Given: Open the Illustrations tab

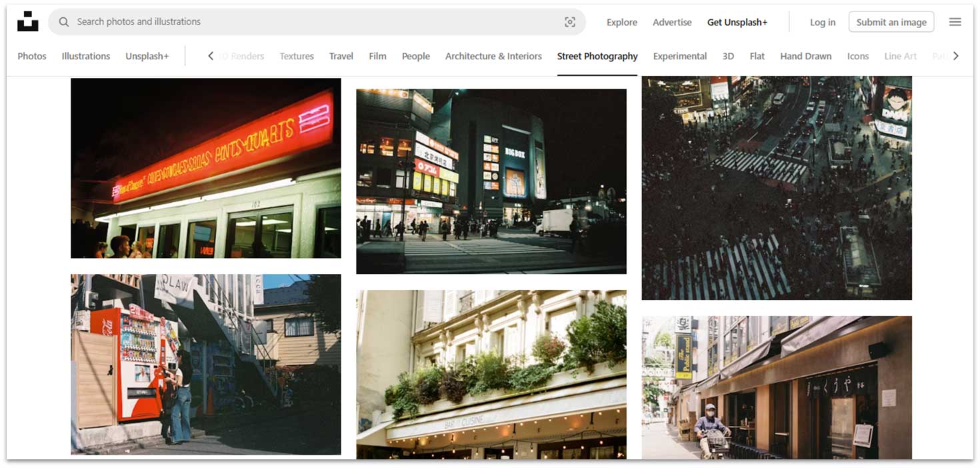Looking at the screenshot, I should (x=85, y=56).
